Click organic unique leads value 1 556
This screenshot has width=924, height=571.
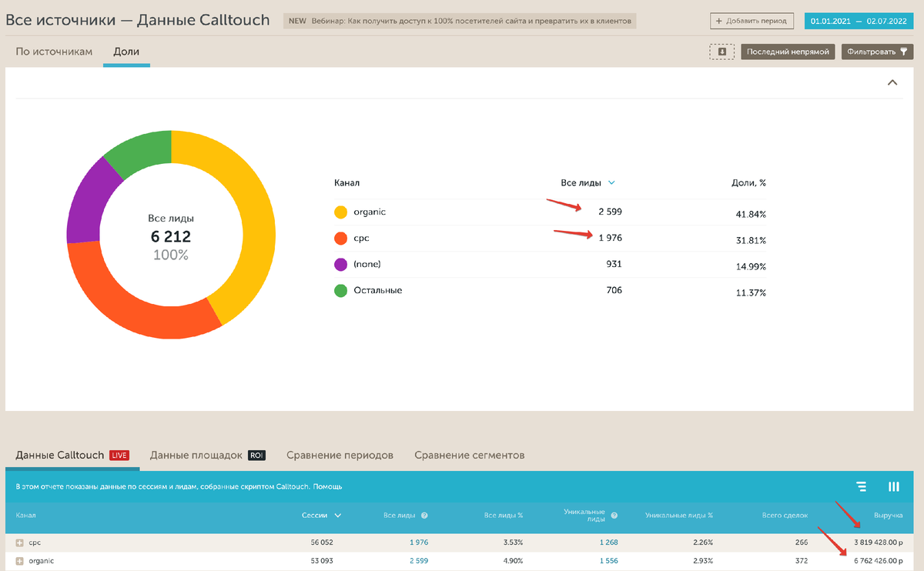(608, 561)
